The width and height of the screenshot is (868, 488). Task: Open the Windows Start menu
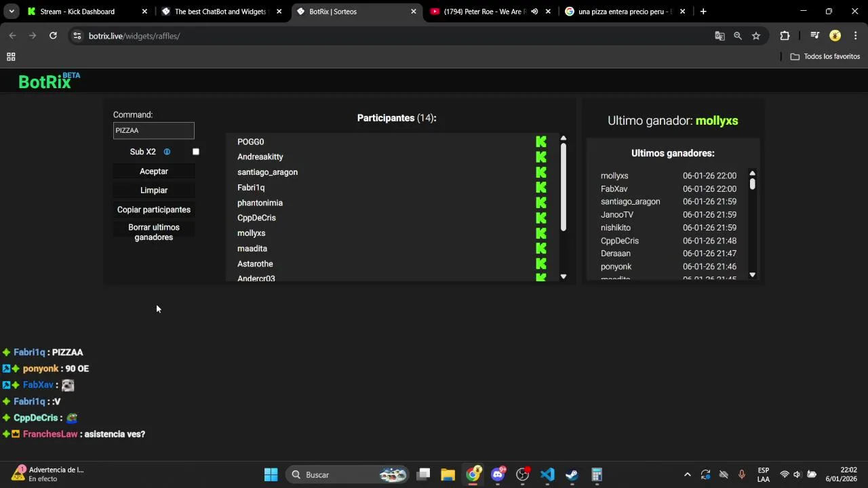(x=271, y=474)
